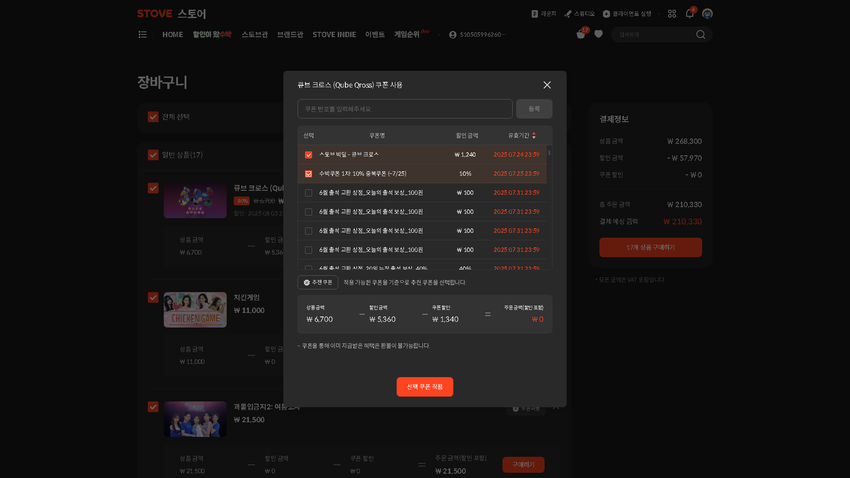
Task: Click the red ₩ 210,330 expected payment
Action: click(x=682, y=222)
